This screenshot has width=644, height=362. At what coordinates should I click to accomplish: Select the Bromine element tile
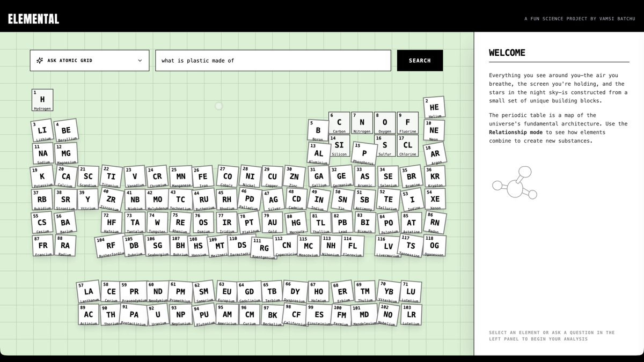(411, 177)
